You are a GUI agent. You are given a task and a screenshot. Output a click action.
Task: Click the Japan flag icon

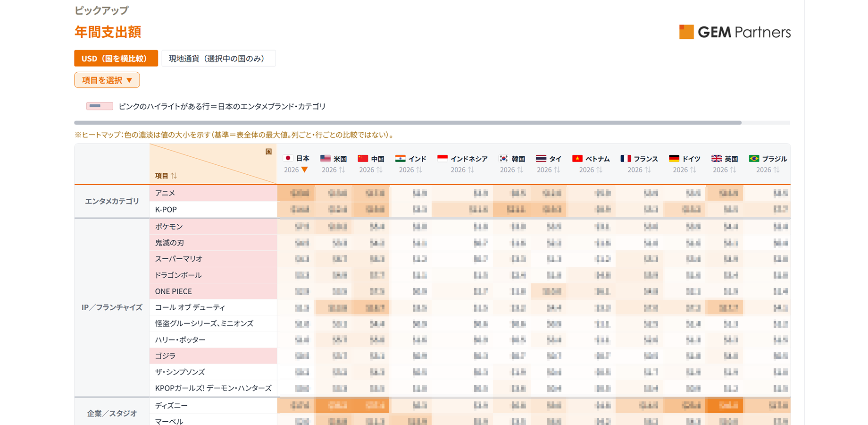point(288,158)
